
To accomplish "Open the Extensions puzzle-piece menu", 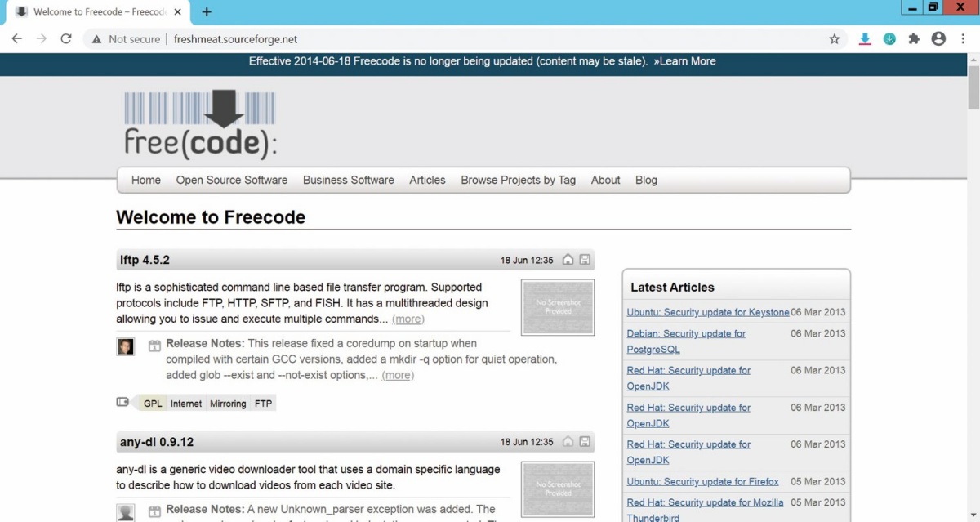I will click(x=914, y=38).
